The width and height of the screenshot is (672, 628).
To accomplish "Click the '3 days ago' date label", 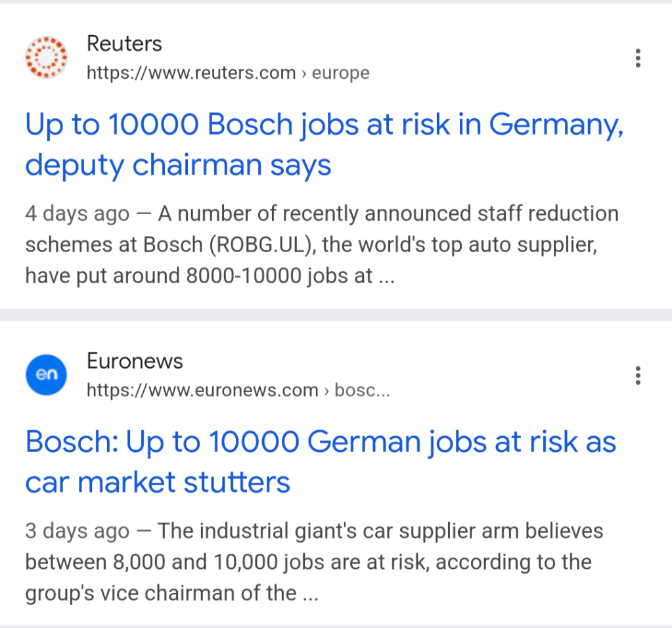I will (78, 531).
